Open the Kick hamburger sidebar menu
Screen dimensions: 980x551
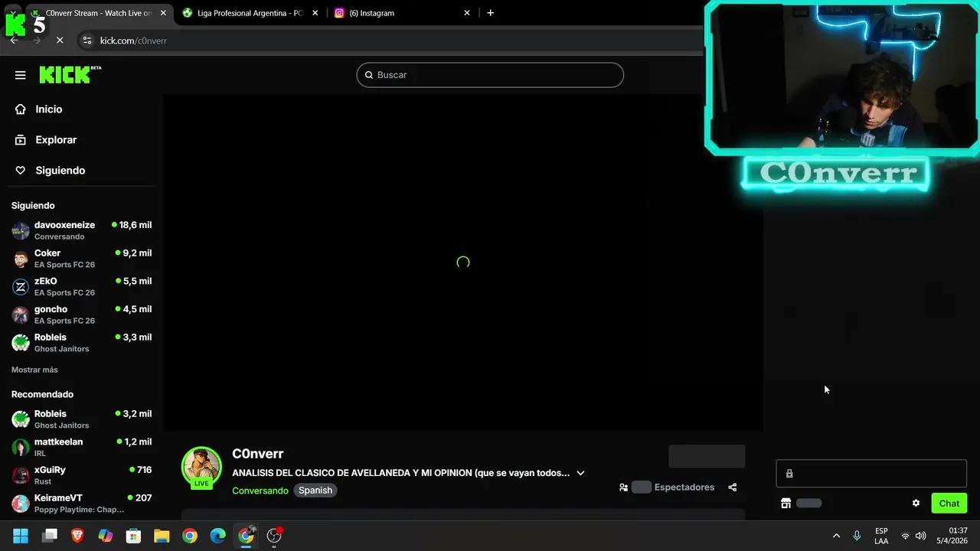[x=21, y=75]
